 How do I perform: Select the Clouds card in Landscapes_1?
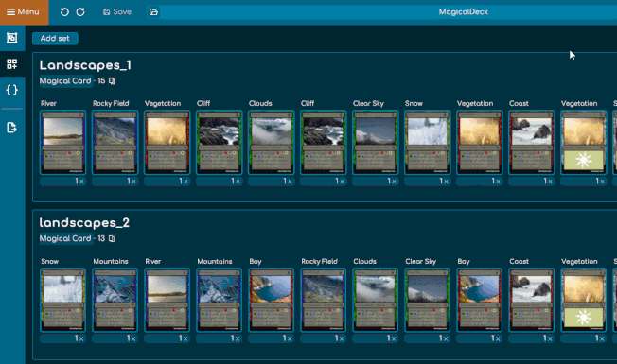pyautogui.click(x=271, y=143)
